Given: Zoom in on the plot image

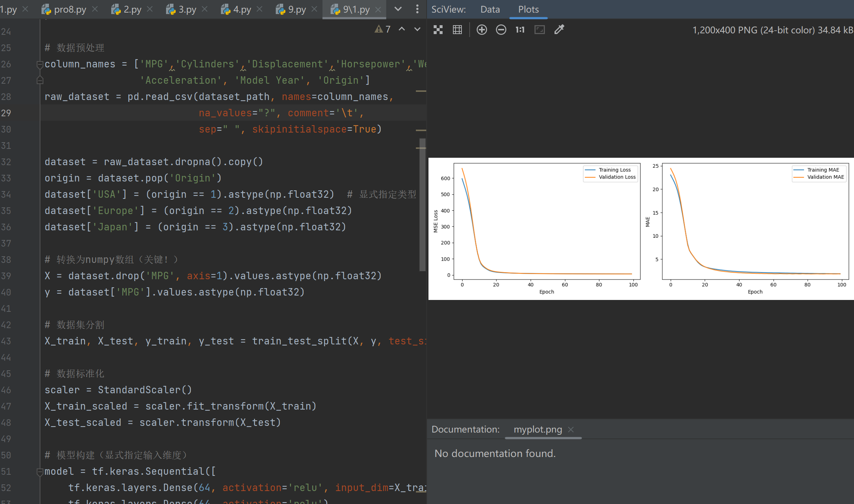Looking at the screenshot, I should coord(481,30).
